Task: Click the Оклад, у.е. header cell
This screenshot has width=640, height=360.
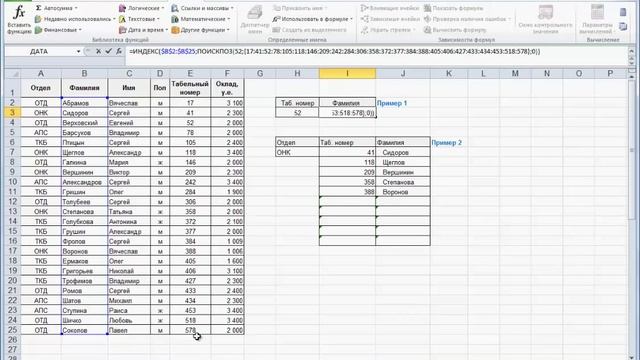Action: [227, 88]
